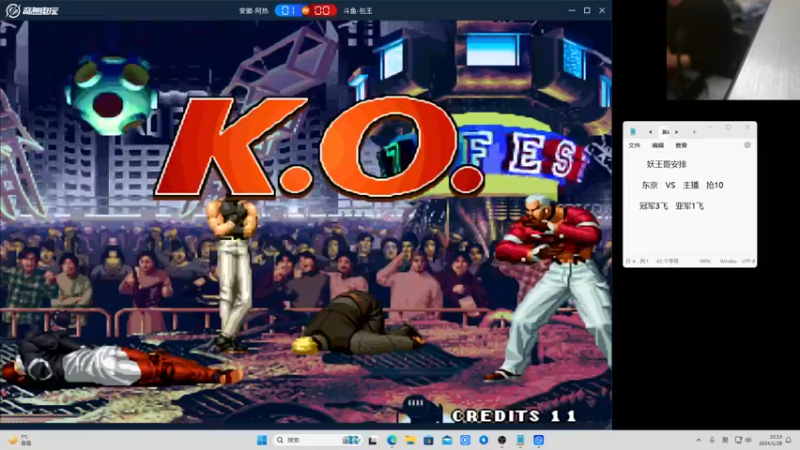Viewport: 800px width, 450px height.
Task: Open network and volume quick settings
Action: pos(743,440)
